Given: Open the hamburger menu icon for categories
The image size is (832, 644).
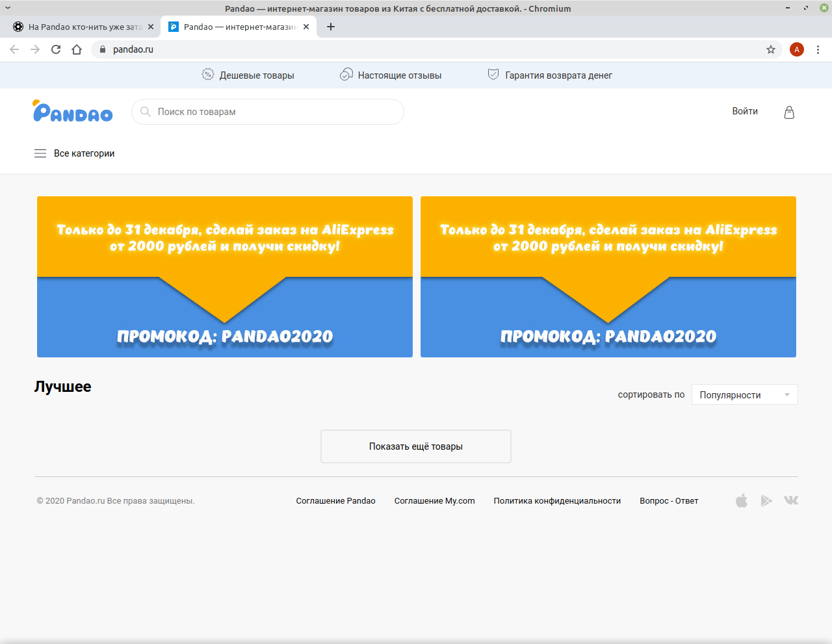Looking at the screenshot, I should tap(40, 153).
